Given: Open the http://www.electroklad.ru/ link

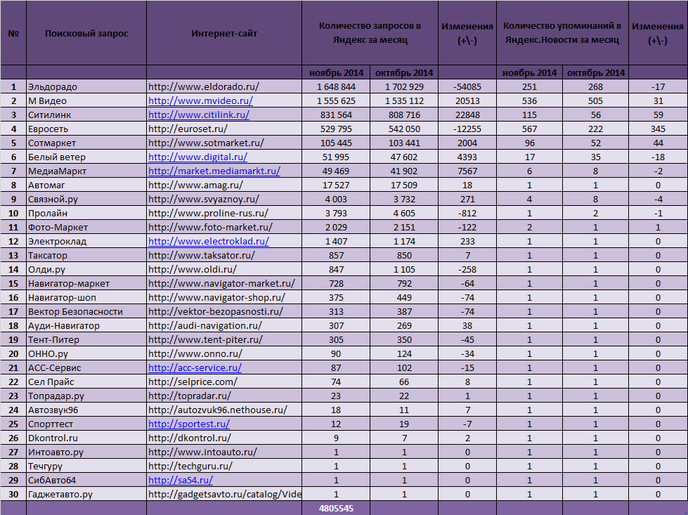Looking at the screenshot, I should point(208,241).
